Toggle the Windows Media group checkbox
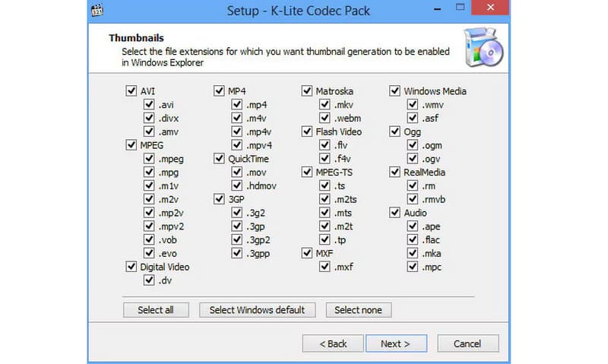This screenshot has width=608, height=364. coord(394,91)
